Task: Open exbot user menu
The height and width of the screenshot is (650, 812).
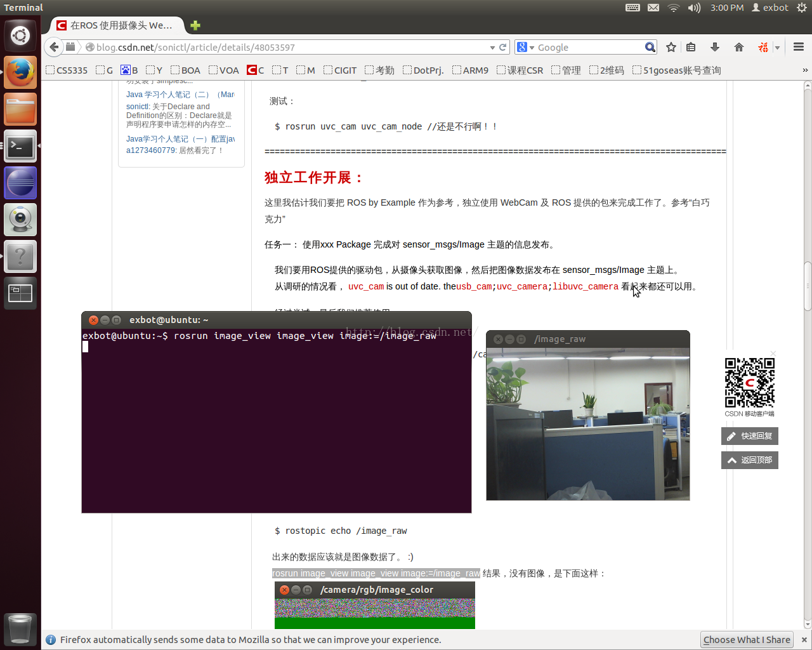Action: click(770, 8)
